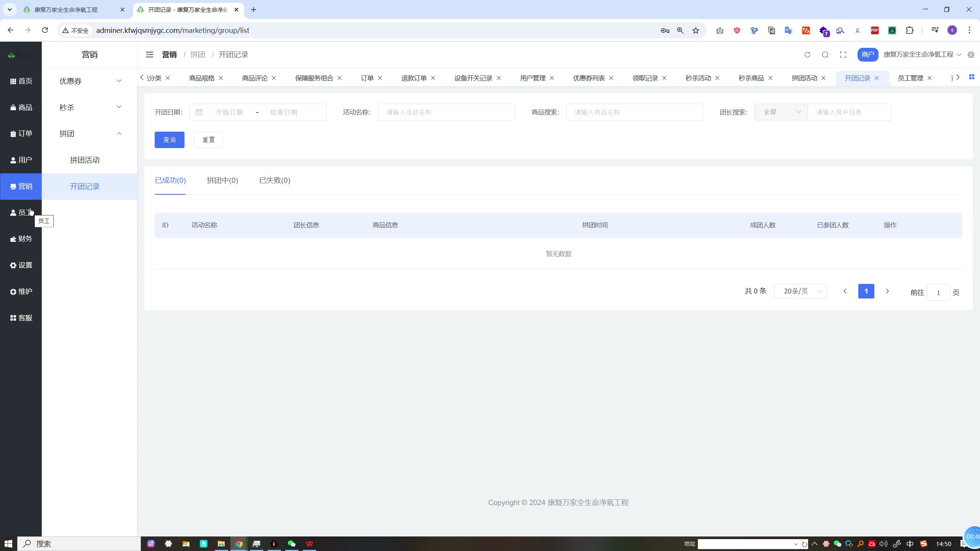The image size is (980, 551).
Task: Open Chrome extensions puzzle icon
Action: (910, 30)
